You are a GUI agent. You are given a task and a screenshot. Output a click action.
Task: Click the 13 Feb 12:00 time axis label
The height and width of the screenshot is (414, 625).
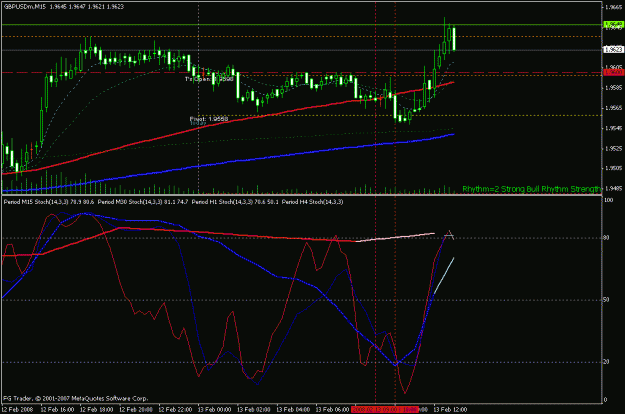tap(450, 409)
